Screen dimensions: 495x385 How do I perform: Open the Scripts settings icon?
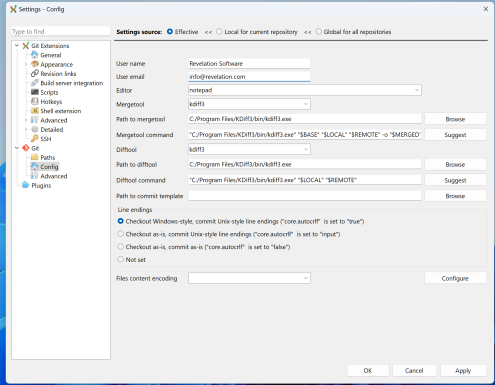35,92
